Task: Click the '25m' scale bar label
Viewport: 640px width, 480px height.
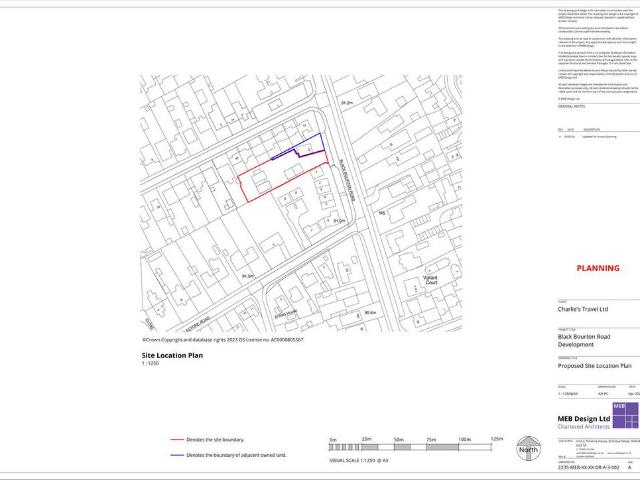Action: pos(366,439)
